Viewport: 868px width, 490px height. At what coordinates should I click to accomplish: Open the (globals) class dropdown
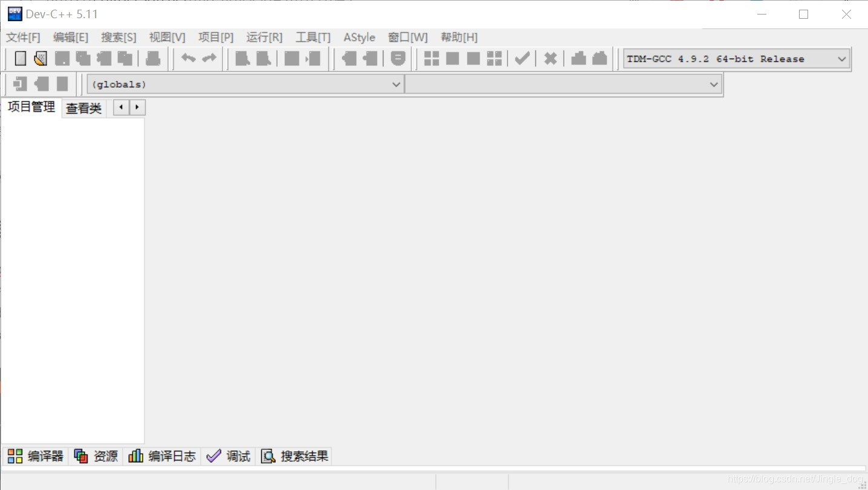pyautogui.click(x=246, y=84)
